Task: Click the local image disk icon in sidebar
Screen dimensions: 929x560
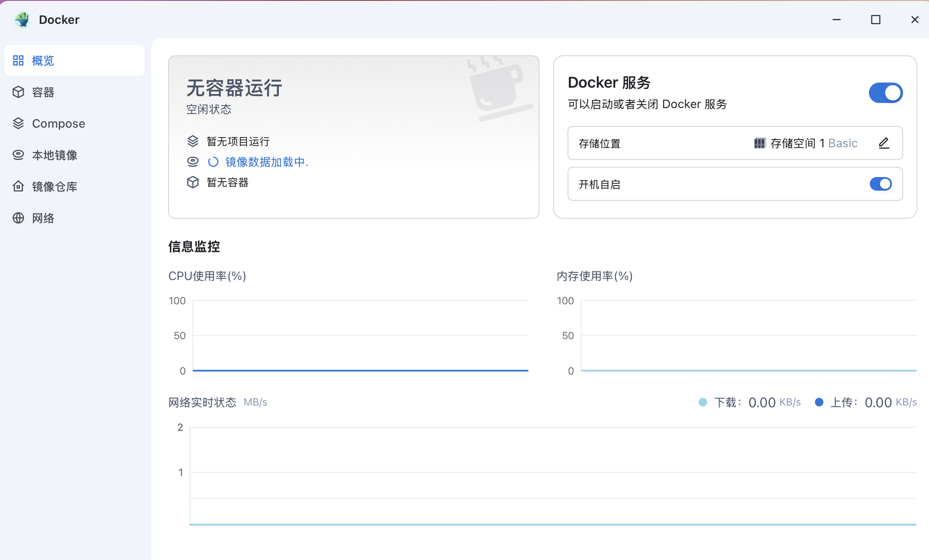Action: point(18,155)
